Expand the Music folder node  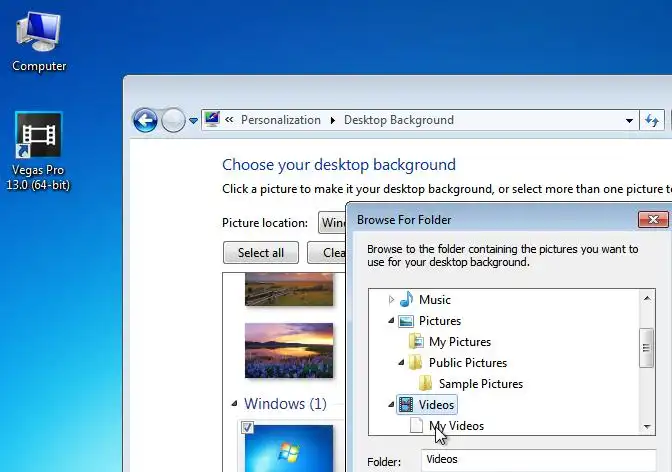pyautogui.click(x=391, y=299)
